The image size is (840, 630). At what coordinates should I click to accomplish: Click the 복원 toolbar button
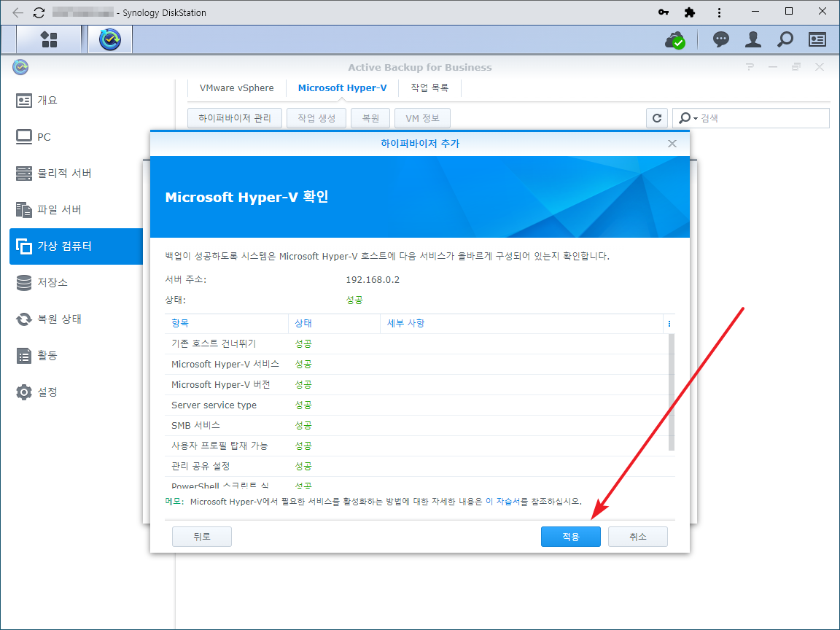(370, 118)
